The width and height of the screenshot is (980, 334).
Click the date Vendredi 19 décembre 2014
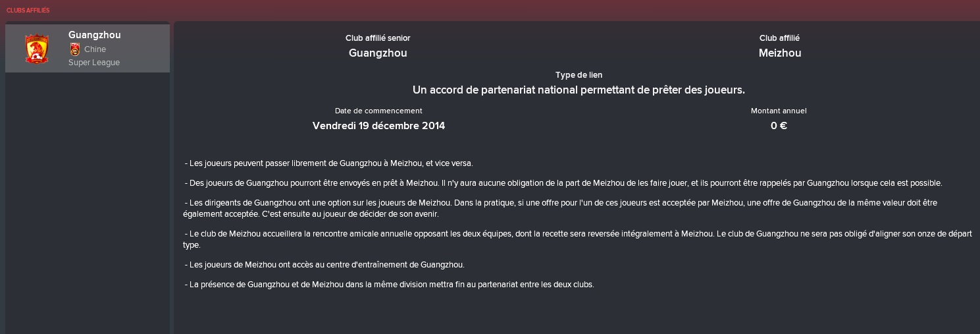[378, 125]
